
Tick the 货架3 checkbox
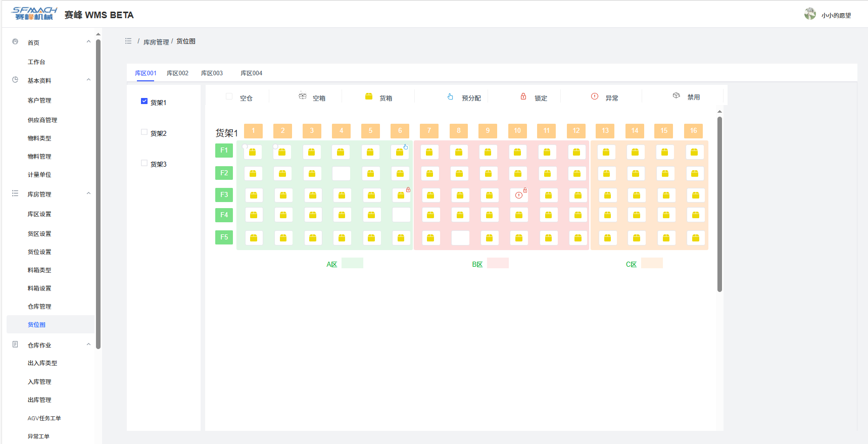144,163
